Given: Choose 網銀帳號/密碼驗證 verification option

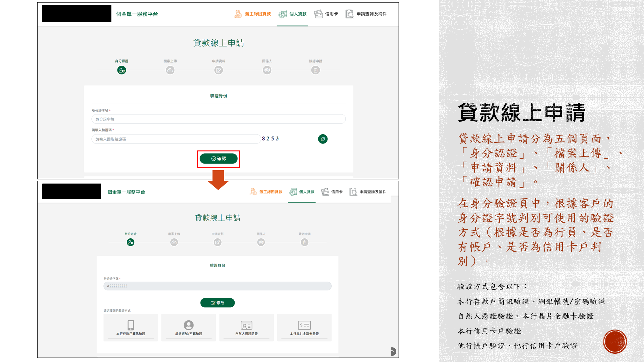Looking at the screenshot, I should tap(188, 328).
